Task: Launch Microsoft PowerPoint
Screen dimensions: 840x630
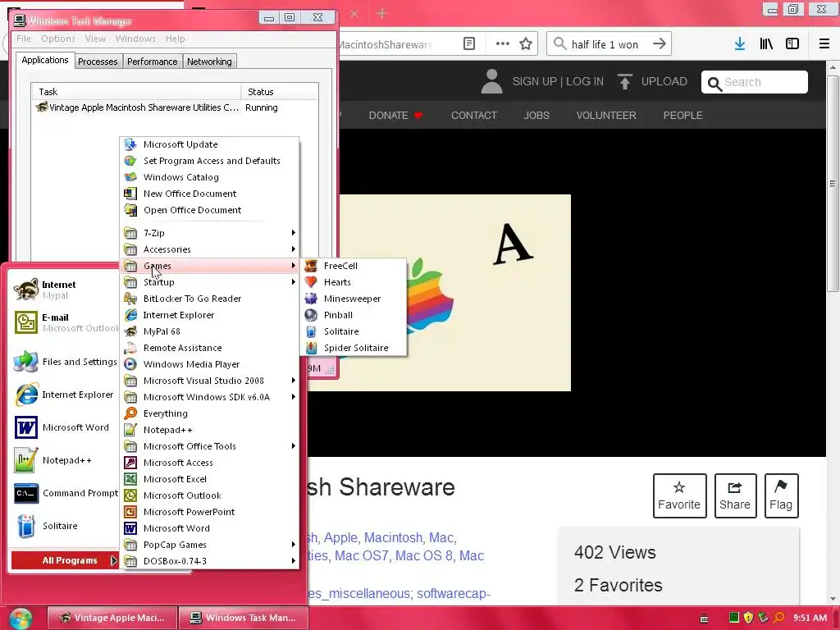Action: click(x=209, y=512)
